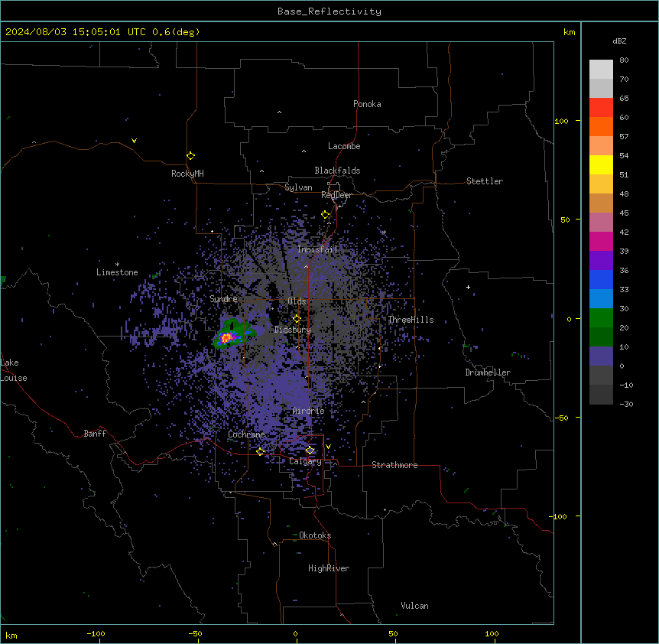Click the yellow V marker east of Calgary
659x644 pixels.
328,447
